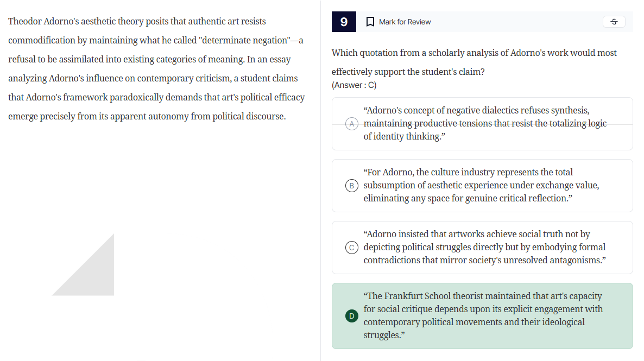
Task: Click the selected option D letter circle
Action: click(x=352, y=316)
